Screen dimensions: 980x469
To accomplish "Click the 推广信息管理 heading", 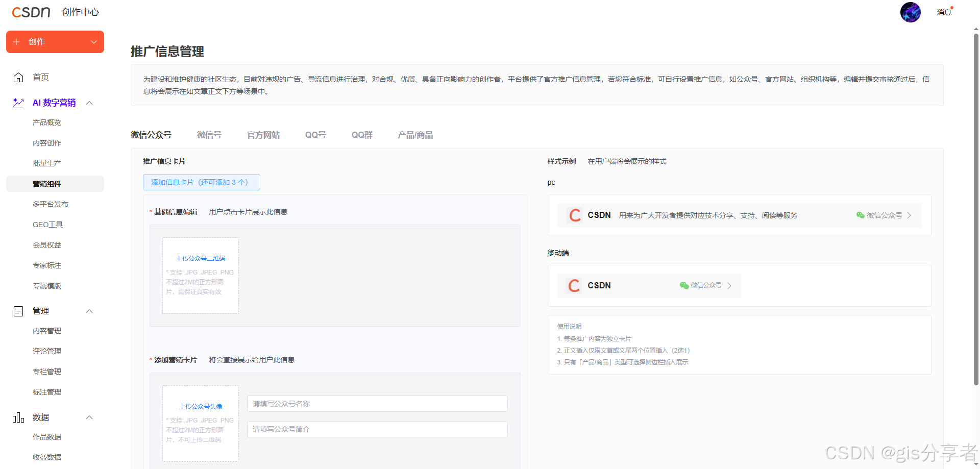I will coord(167,52).
